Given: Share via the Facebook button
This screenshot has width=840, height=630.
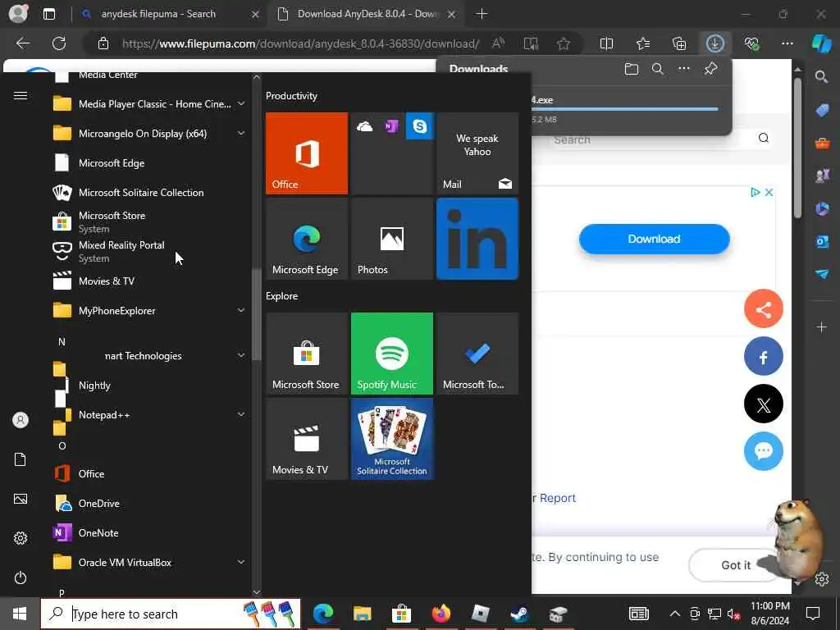Looking at the screenshot, I should pyautogui.click(x=764, y=356).
